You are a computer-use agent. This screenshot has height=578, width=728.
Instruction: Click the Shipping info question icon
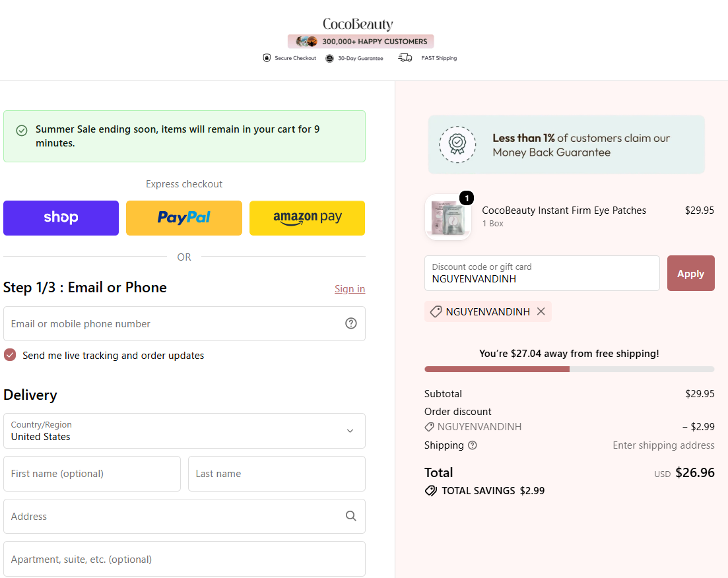click(x=472, y=445)
